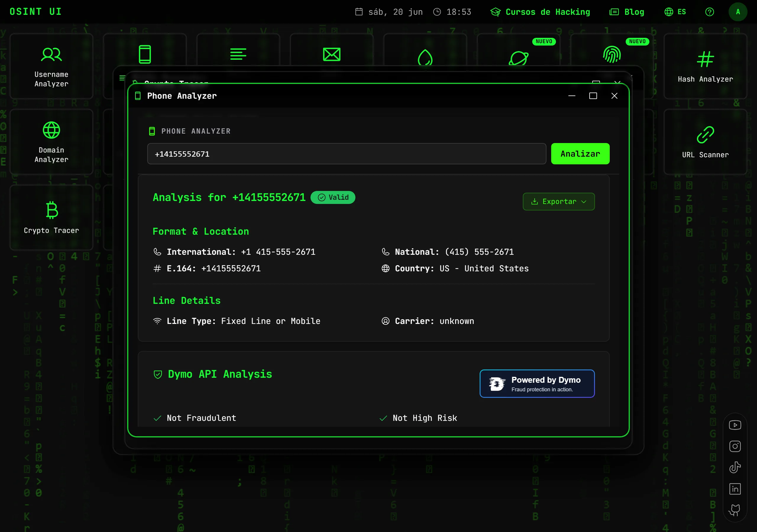Screen dimensions: 757x532
Task: Open the help question-mark icon
Action: (709, 12)
